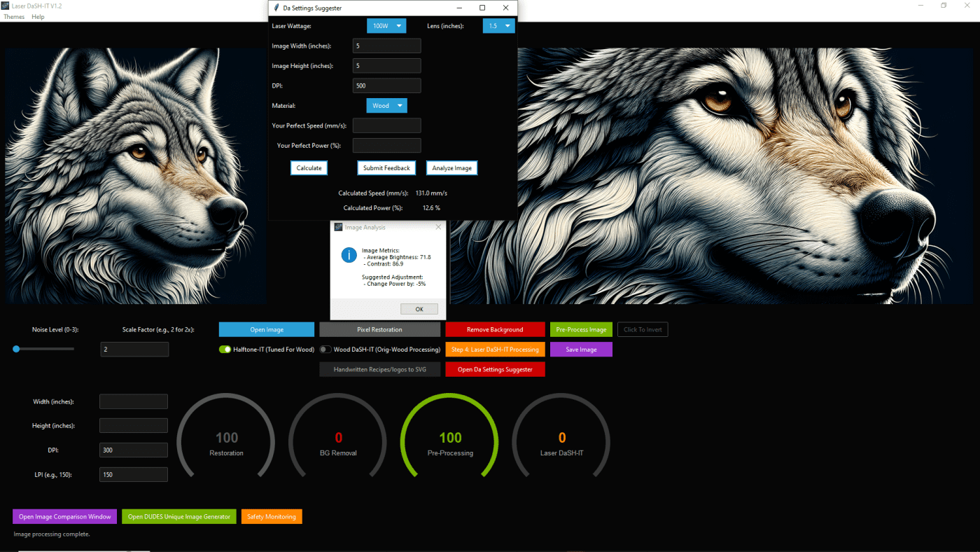Open the Laser Wattage 100W dropdown
Image resolution: width=980 pixels, height=552 pixels.
(386, 26)
